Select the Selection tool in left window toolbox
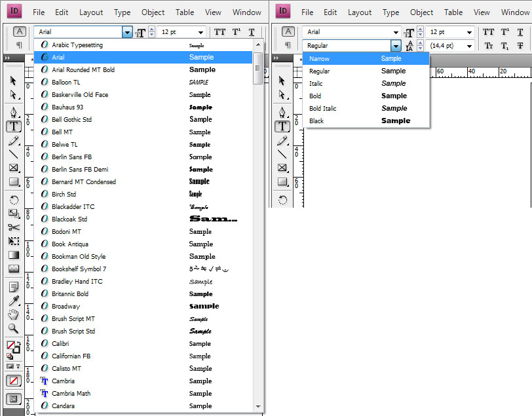This screenshot has width=532, height=416. 13,81
